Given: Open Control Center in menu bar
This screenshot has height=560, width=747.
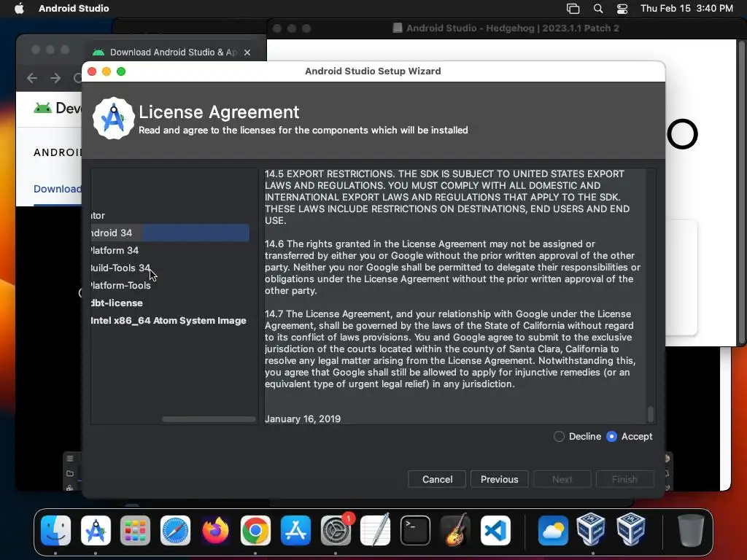Looking at the screenshot, I should pyautogui.click(x=622, y=9).
